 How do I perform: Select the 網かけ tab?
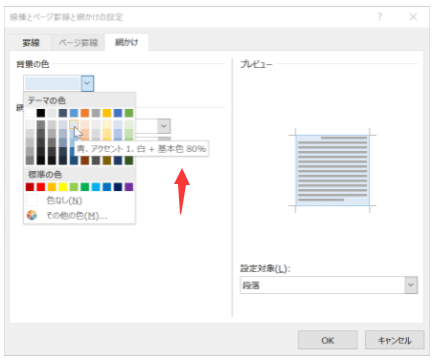tap(127, 42)
